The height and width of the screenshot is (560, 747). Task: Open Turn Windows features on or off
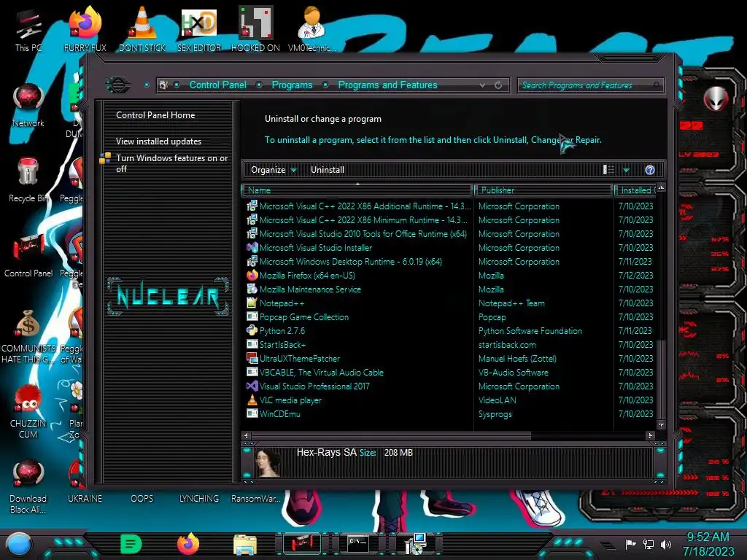(x=171, y=163)
